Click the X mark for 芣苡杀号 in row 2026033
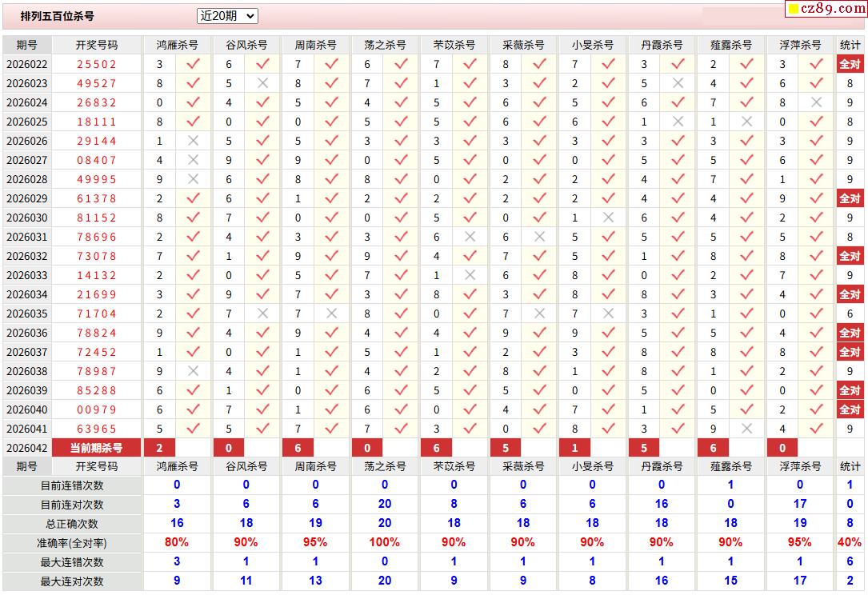This screenshot has height=595, width=868. click(470, 275)
